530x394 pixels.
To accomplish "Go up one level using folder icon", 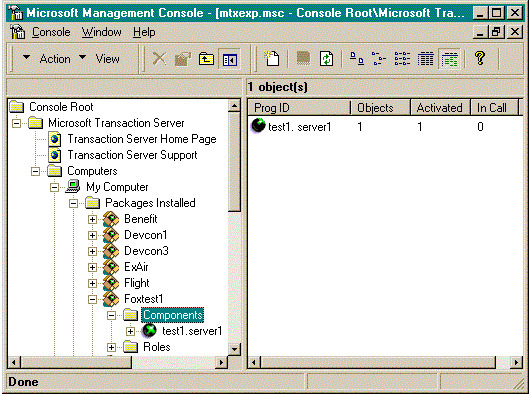I will 206,59.
